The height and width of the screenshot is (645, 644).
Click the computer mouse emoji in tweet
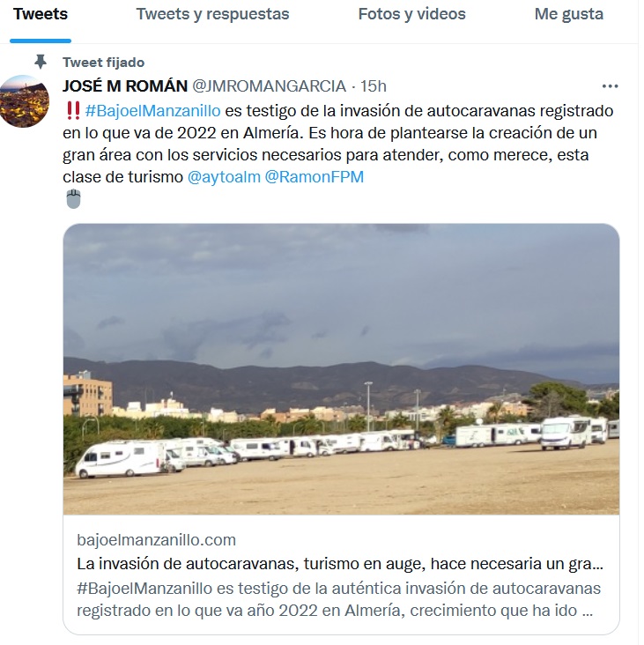(x=74, y=198)
